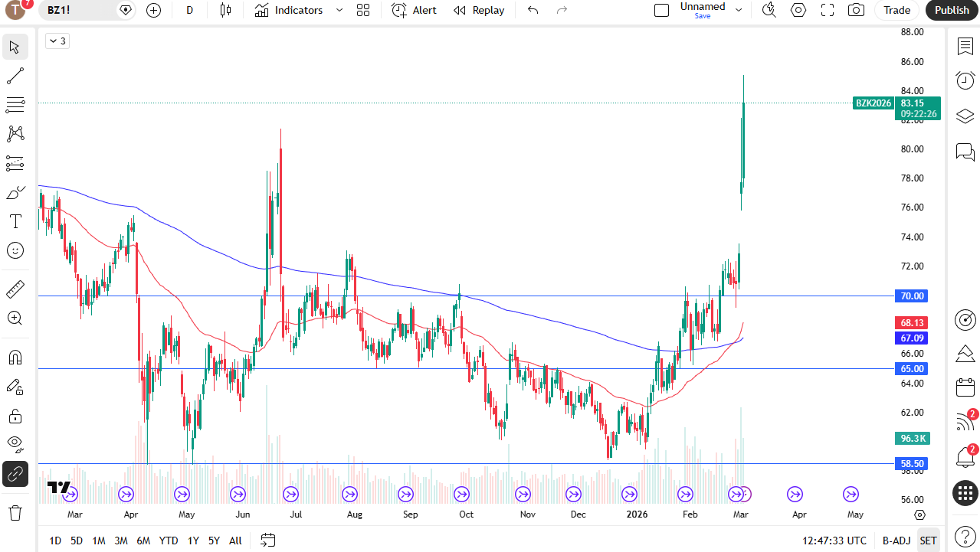The image size is (980, 552).
Task: Collapse the indicators legend showing 3
Action: pos(57,41)
